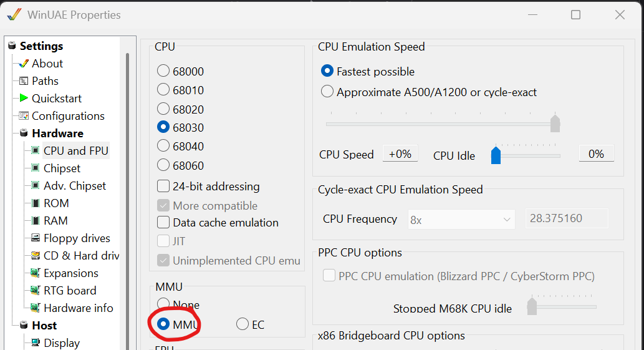Screen dimensions: 644x350
Task: Select the EC MMU radio option
Action: click(243, 324)
